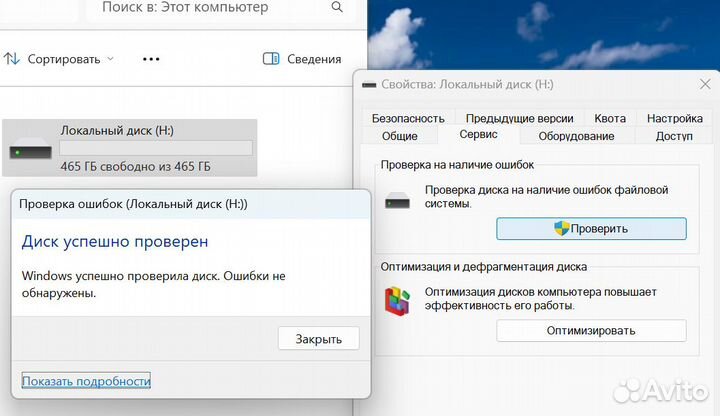This screenshot has height=416, width=720.
Task: Click the Свойства: Локальный диск (H:) title text
Action: (467, 84)
